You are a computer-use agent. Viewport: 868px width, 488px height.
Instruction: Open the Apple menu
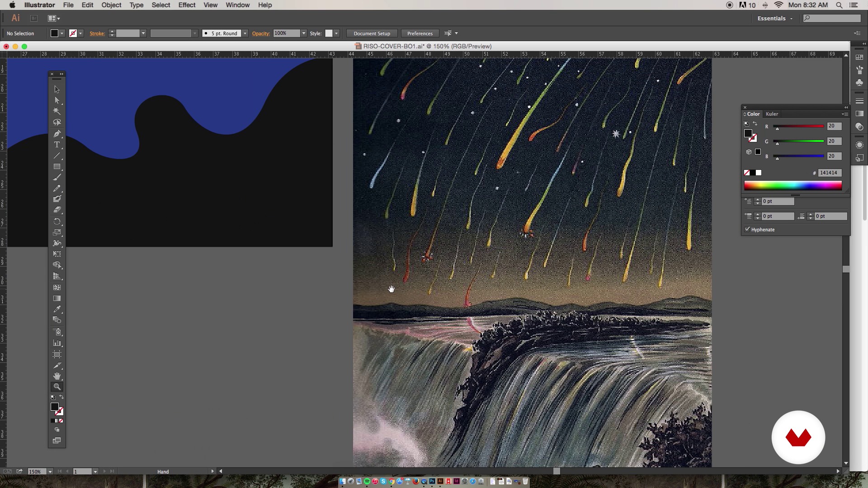[x=12, y=5]
